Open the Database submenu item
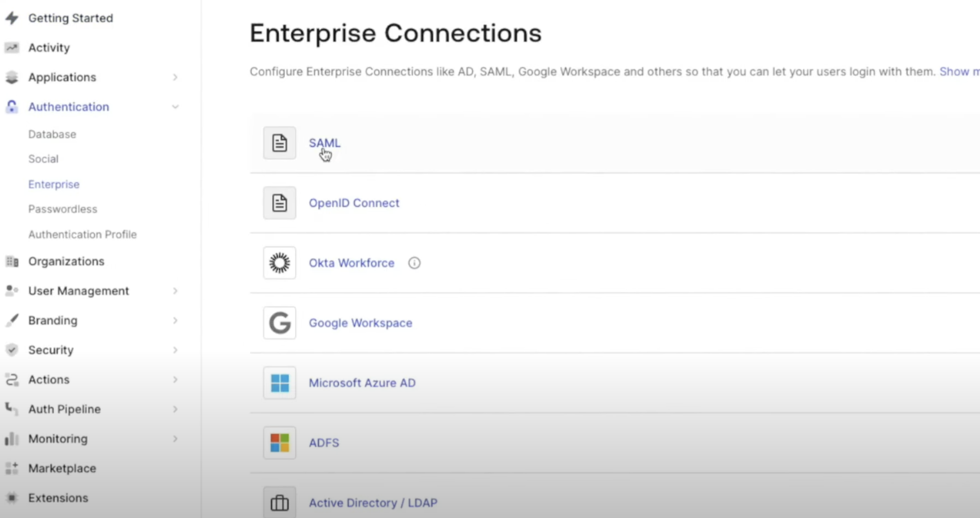The height and width of the screenshot is (518, 980). [52, 134]
